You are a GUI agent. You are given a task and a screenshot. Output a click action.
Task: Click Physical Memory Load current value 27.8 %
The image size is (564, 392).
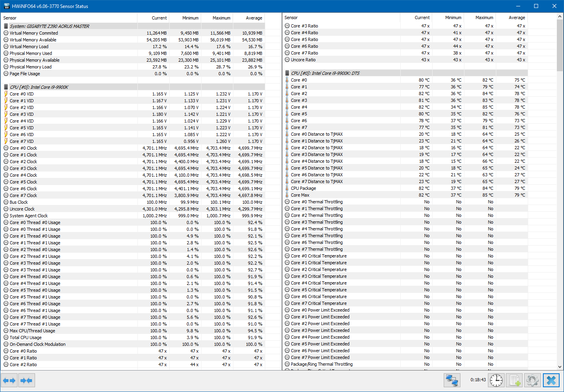160,67
